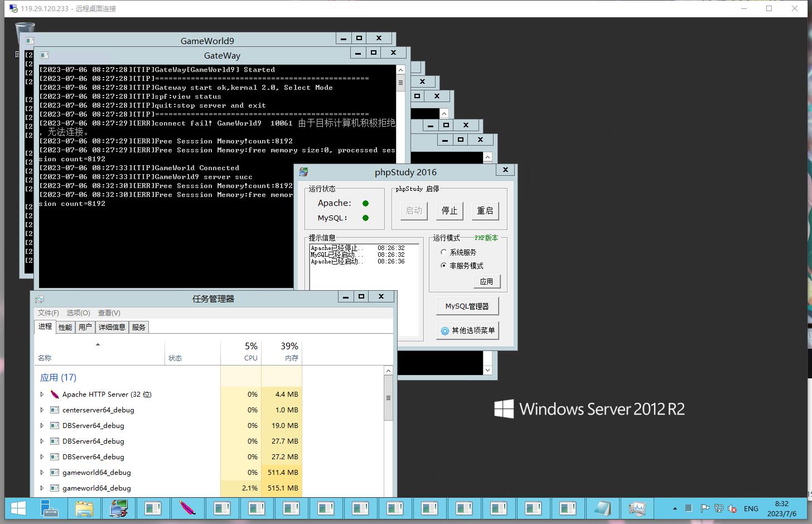
Task: Click the 'MySQL已经启动' info entry
Action: [x=357, y=254]
